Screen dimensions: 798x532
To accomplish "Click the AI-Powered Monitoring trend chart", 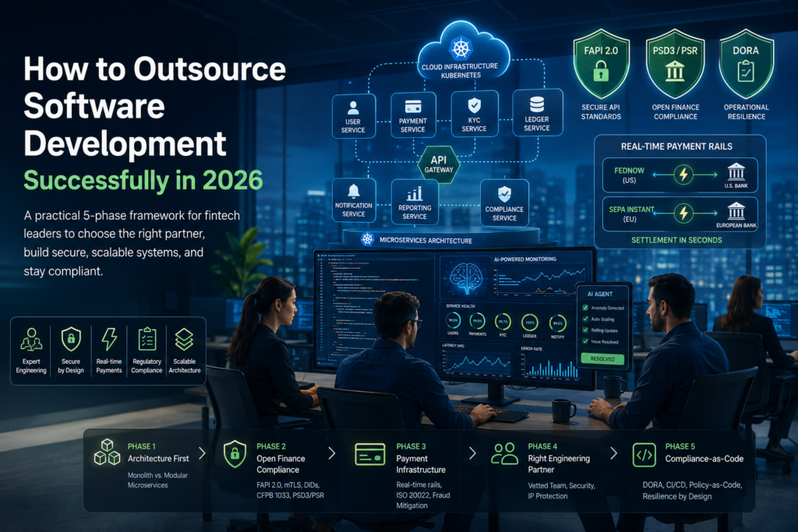I will pos(539,280).
